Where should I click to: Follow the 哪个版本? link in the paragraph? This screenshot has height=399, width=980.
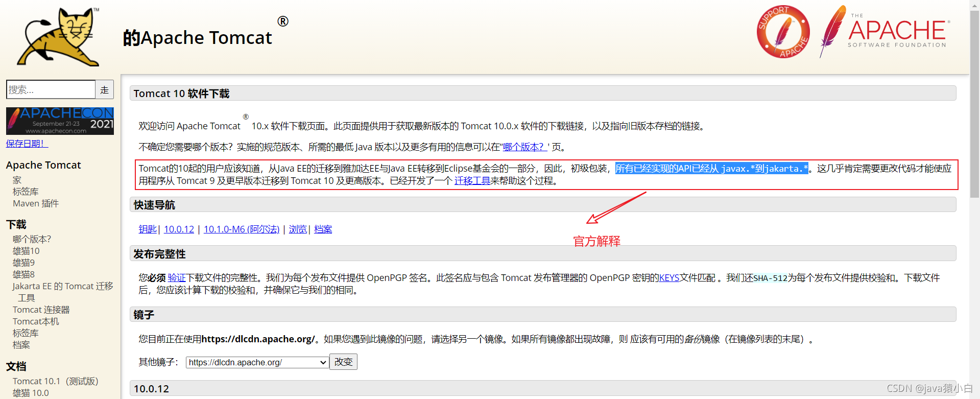coord(525,147)
